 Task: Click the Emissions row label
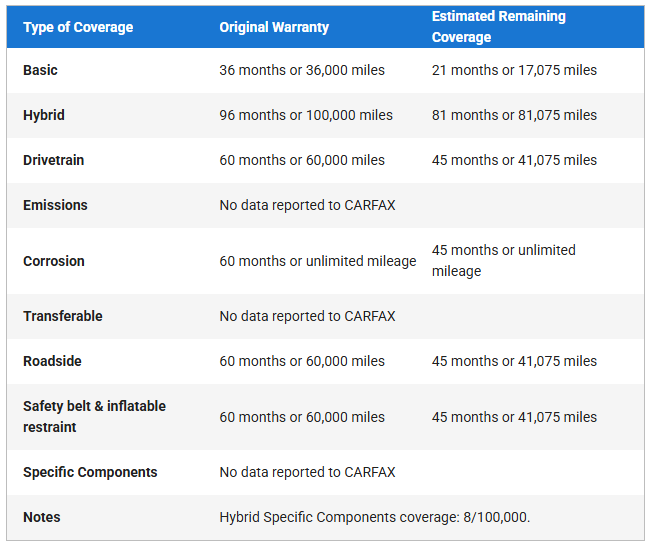coord(55,205)
